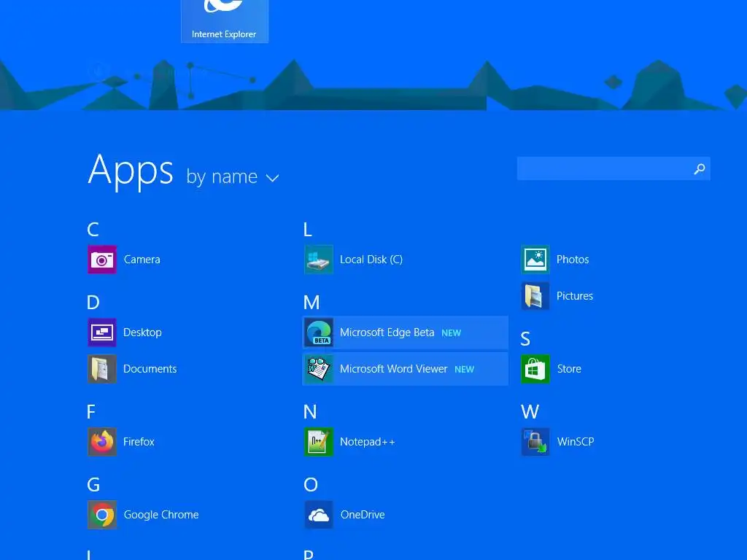Image resolution: width=747 pixels, height=560 pixels.
Task: Click the letter L group header
Action: click(308, 230)
